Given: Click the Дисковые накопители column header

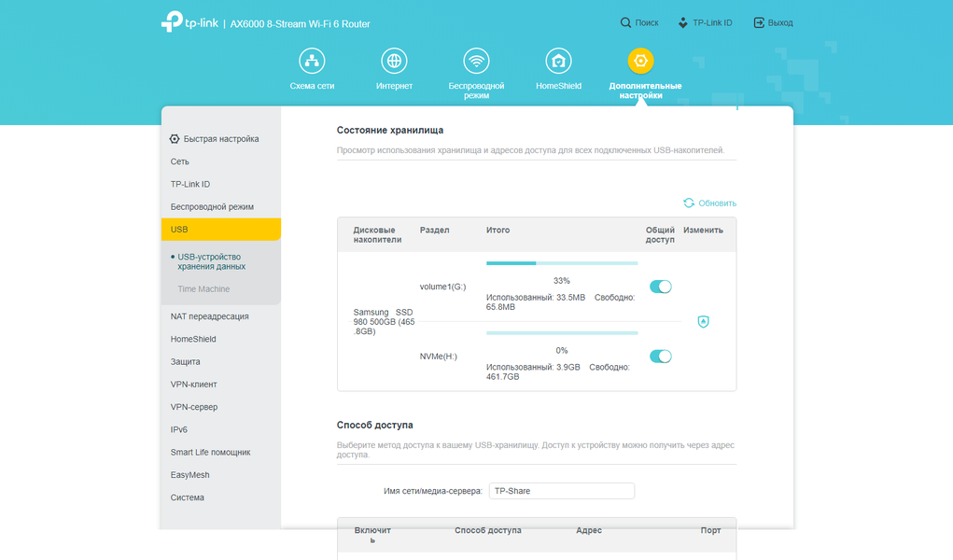Looking at the screenshot, I should pyautogui.click(x=377, y=234).
